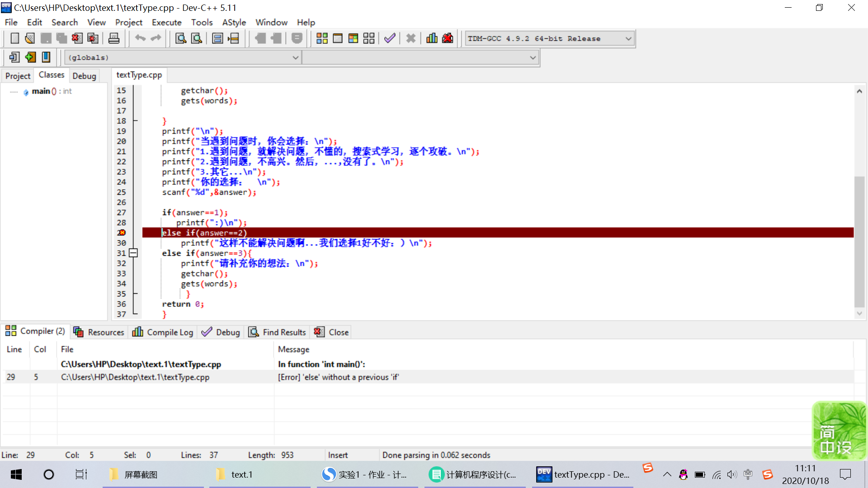Image resolution: width=868 pixels, height=488 pixels.
Task: Expand the (globals) scope dropdown
Action: [295, 58]
